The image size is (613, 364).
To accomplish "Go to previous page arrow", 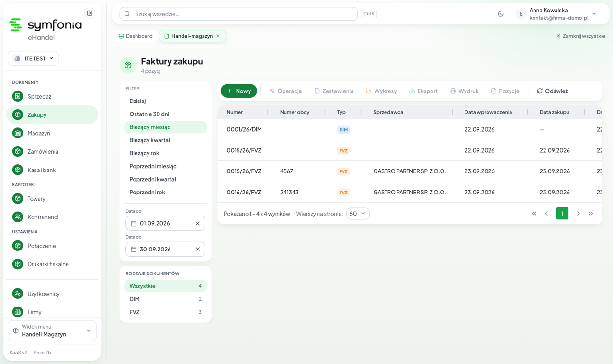I will (546, 214).
